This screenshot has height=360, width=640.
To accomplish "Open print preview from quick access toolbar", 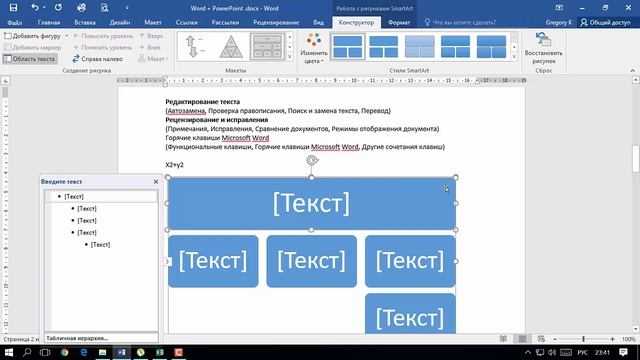I will click(x=104, y=8).
